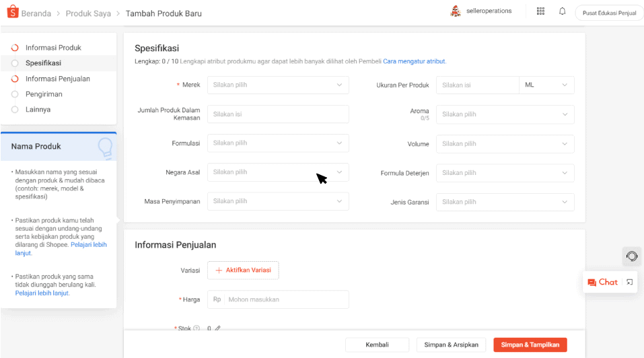644x358 pixels.
Task: Click the Chat bubble icon
Action: (x=592, y=283)
